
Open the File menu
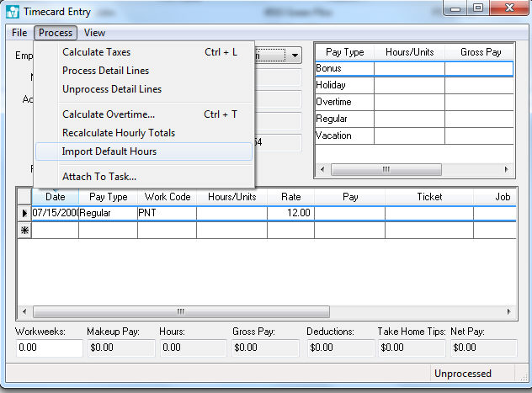[19, 33]
